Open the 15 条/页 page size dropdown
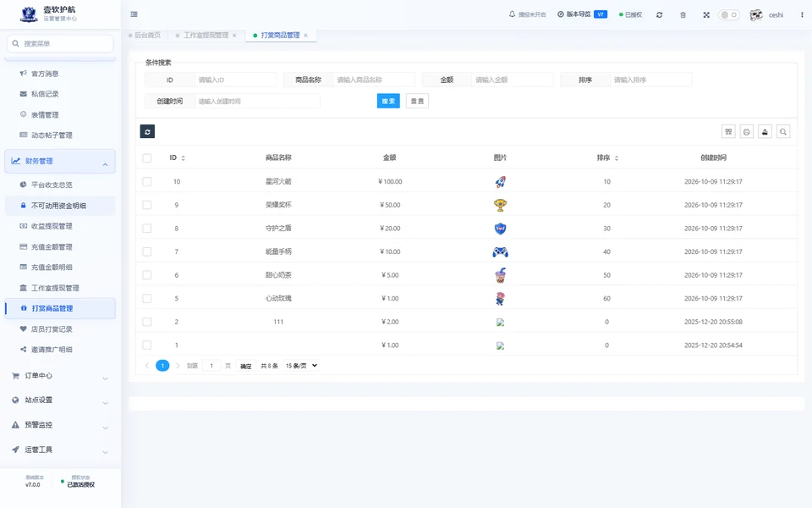The image size is (812, 508). coord(301,366)
